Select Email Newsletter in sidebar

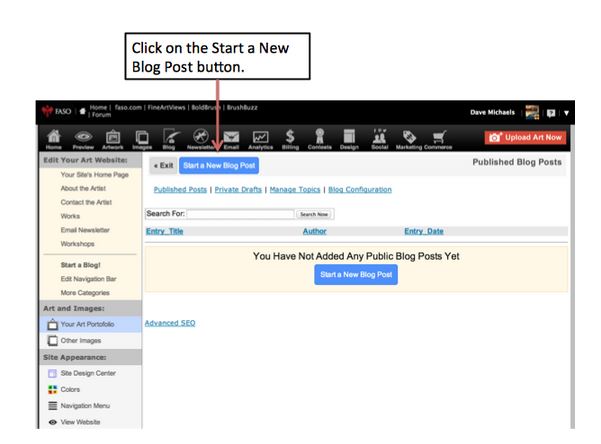pos(85,230)
